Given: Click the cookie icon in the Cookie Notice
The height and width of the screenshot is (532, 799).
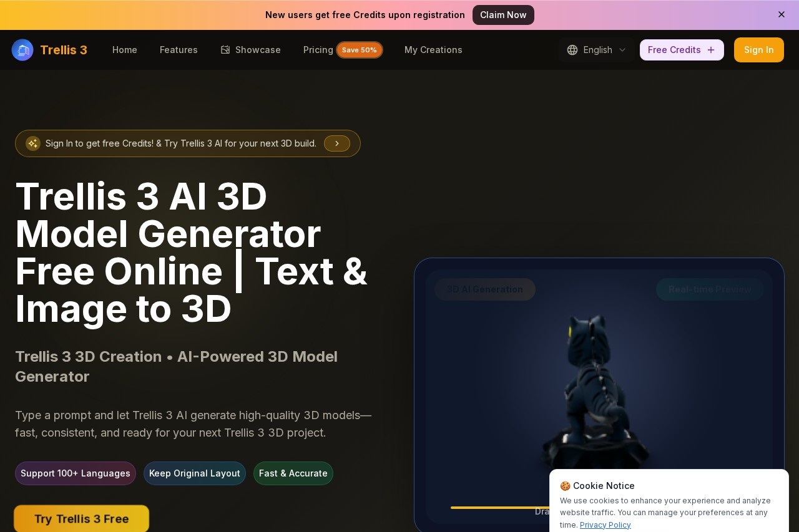Looking at the screenshot, I should pos(565,486).
